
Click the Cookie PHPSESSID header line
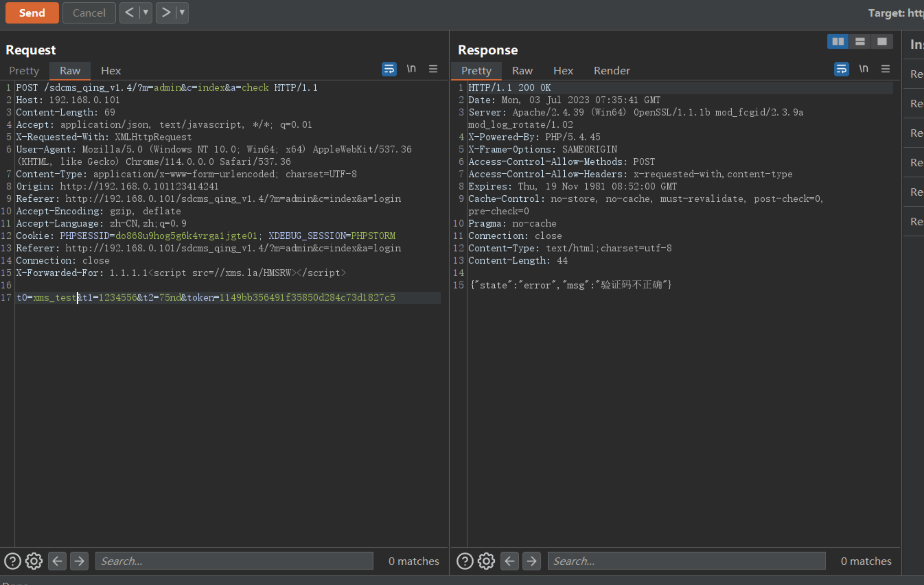click(205, 236)
